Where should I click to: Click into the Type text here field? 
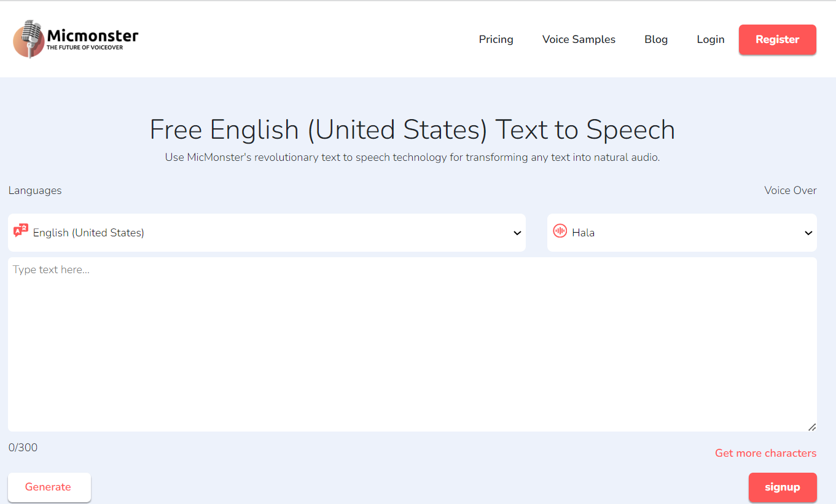coord(412,344)
